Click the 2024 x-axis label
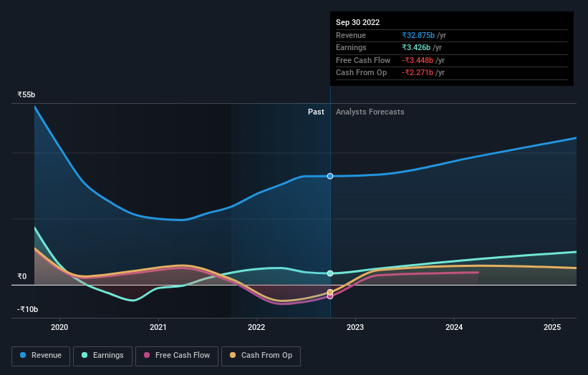 click(454, 328)
